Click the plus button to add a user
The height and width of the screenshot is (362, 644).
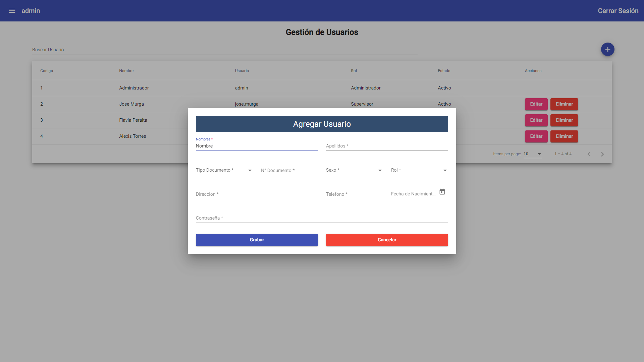[607, 49]
